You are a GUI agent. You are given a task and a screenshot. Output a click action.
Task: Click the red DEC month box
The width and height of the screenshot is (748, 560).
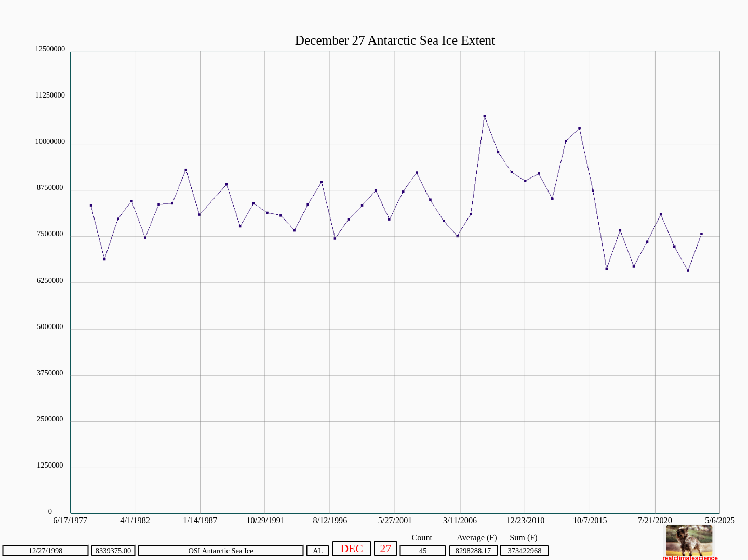tap(352, 549)
